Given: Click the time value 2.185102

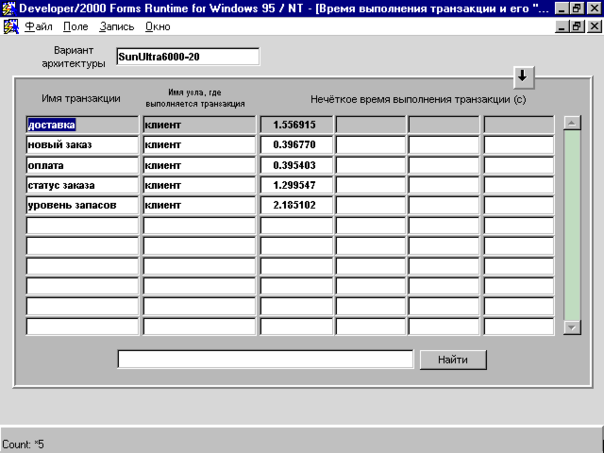Looking at the screenshot, I should pos(296,205).
